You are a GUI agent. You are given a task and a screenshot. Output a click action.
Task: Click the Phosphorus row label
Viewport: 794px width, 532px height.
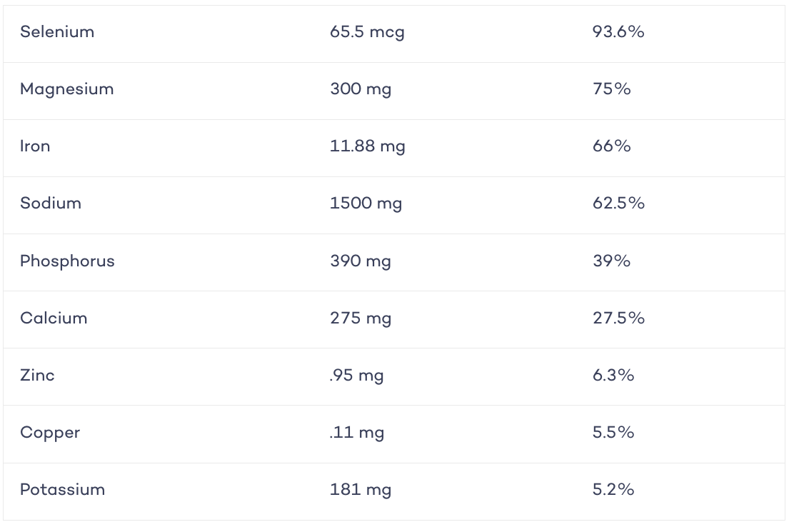point(67,261)
